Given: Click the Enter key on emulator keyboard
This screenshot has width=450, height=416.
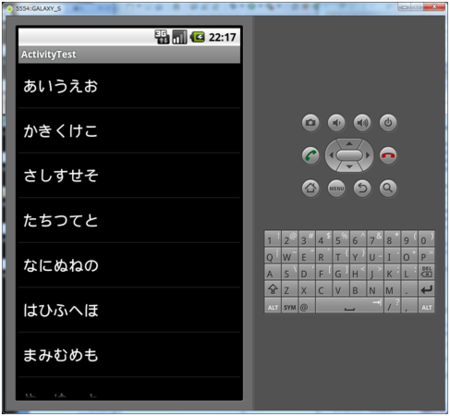Looking at the screenshot, I should [x=426, y=289].
